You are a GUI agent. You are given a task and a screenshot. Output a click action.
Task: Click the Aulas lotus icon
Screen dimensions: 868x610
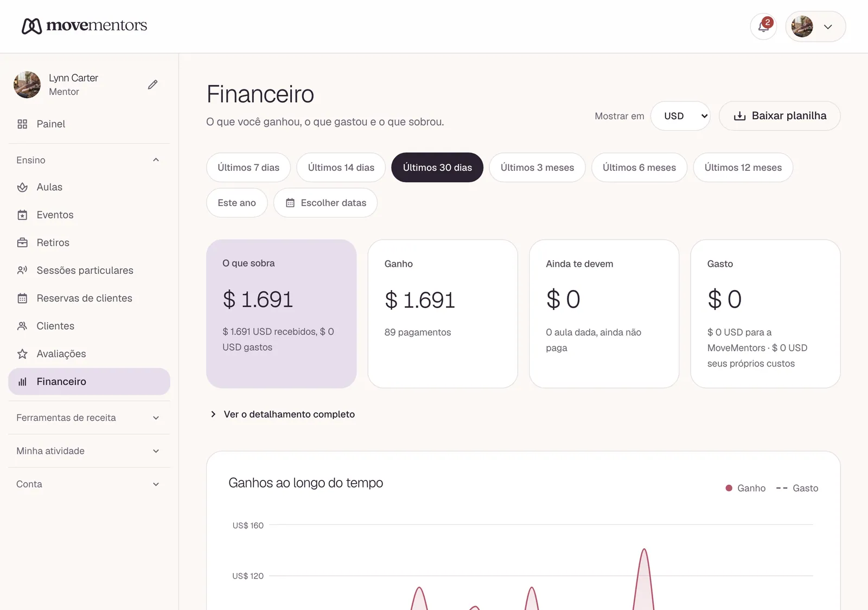[22, 187]
